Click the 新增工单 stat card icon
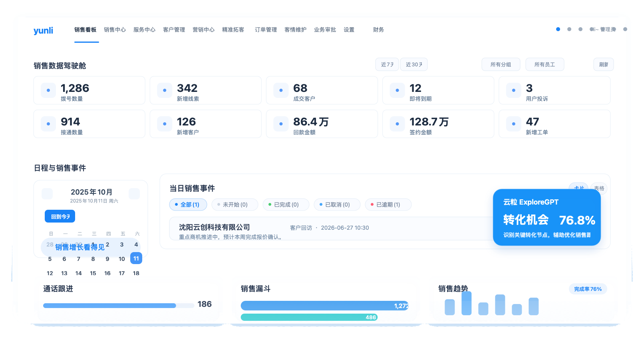 coord(513,124)
